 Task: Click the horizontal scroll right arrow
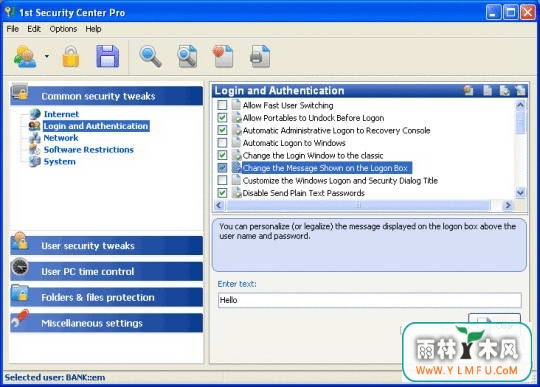[508, 205]
